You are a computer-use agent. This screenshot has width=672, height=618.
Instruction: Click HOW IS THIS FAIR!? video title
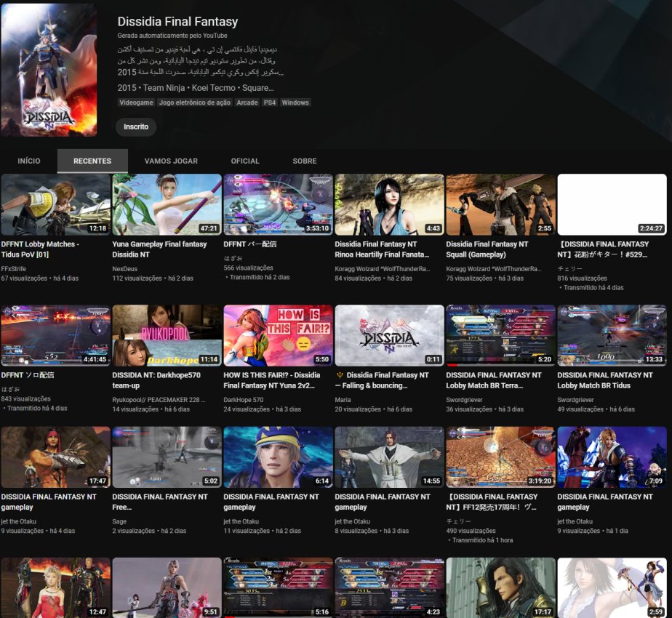(x=272, y=380)
